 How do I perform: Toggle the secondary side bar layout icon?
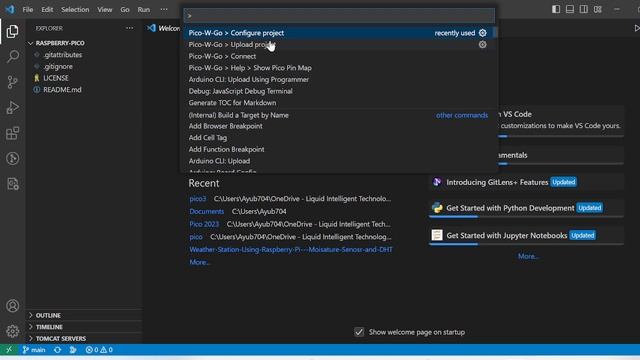[584, 9]
